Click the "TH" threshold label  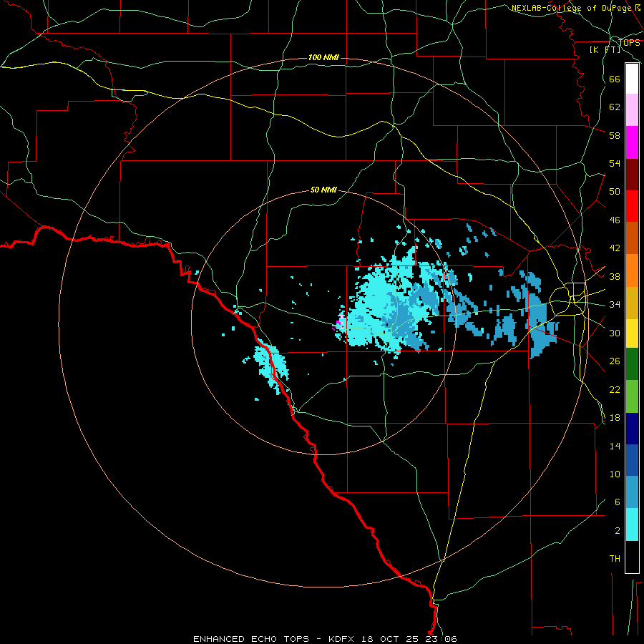click(x=615, y=559)
